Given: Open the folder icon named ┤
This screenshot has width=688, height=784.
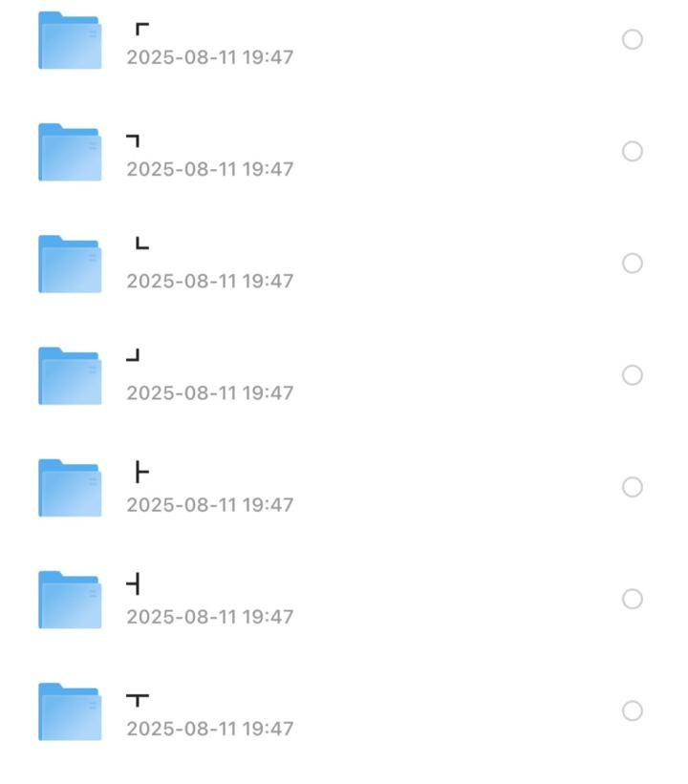Looking at the screenshot, I should coord(70,600).
